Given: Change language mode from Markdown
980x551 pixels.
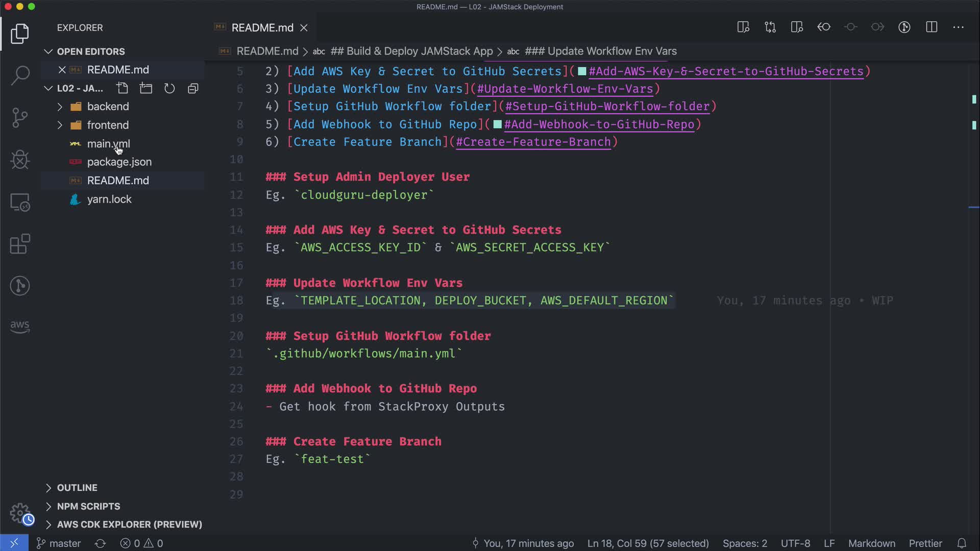Looking at the screenshot, I should pyautogui.click(x=871, y=543).
